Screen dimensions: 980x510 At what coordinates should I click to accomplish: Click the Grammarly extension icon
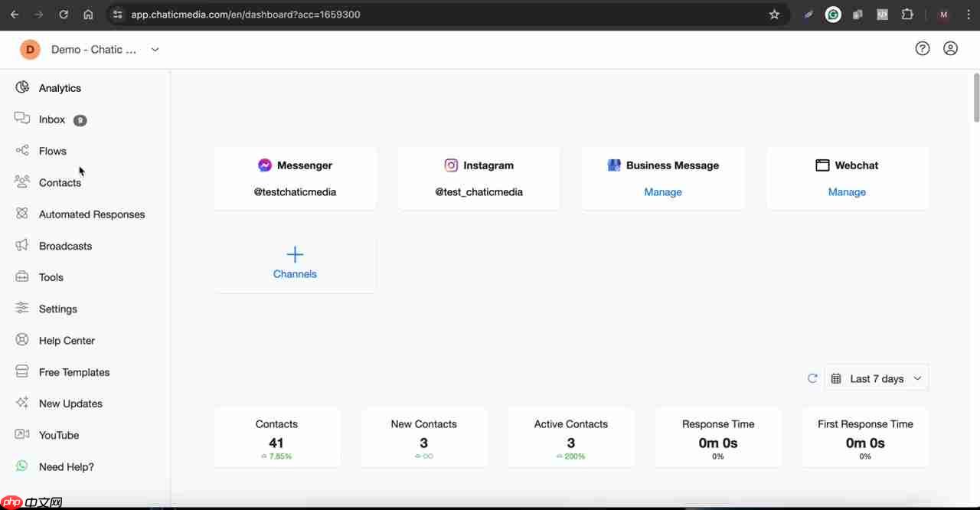[833, 14]
